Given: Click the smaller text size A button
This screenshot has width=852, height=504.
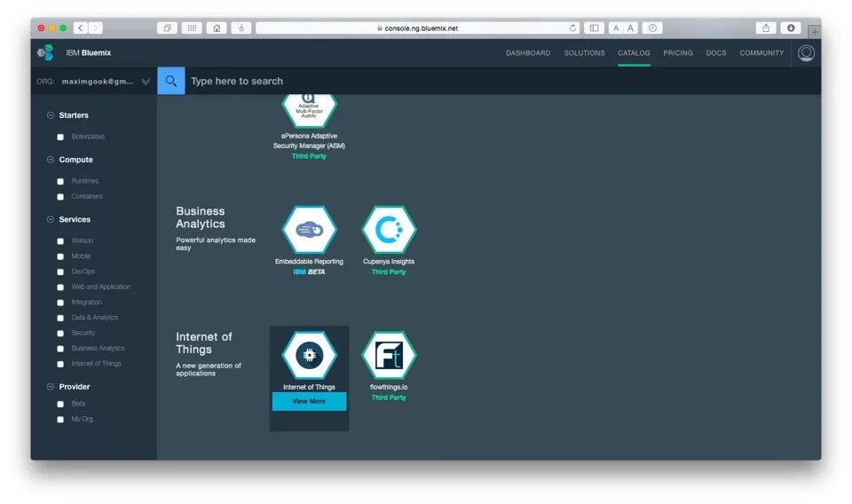Looking at the screenshot, I should coord(616,28).
